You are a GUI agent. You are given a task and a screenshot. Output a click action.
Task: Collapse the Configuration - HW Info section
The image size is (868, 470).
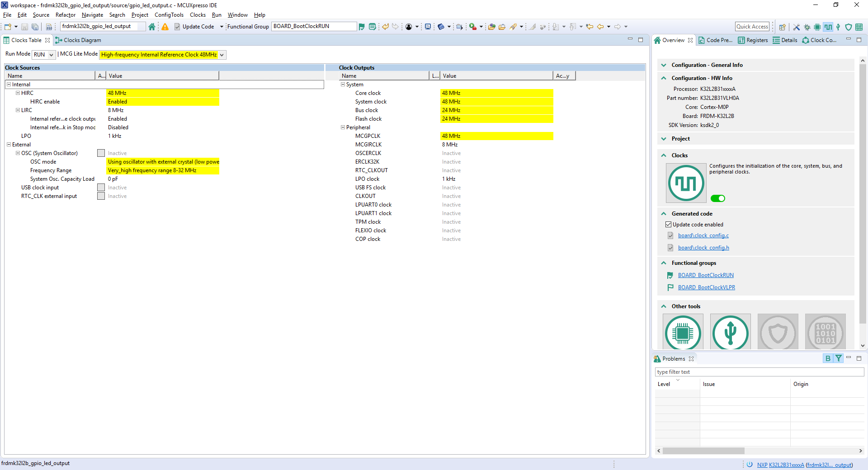[x=664, y=78]
